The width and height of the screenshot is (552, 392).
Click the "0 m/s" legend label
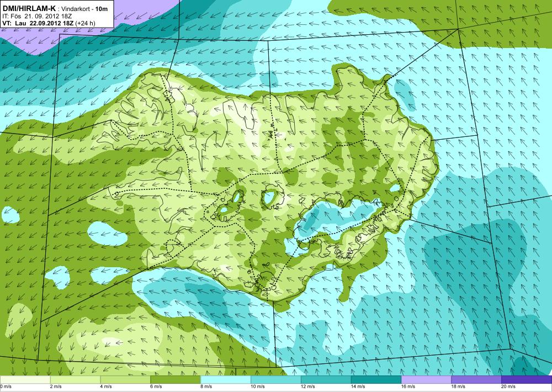[6, 386]
